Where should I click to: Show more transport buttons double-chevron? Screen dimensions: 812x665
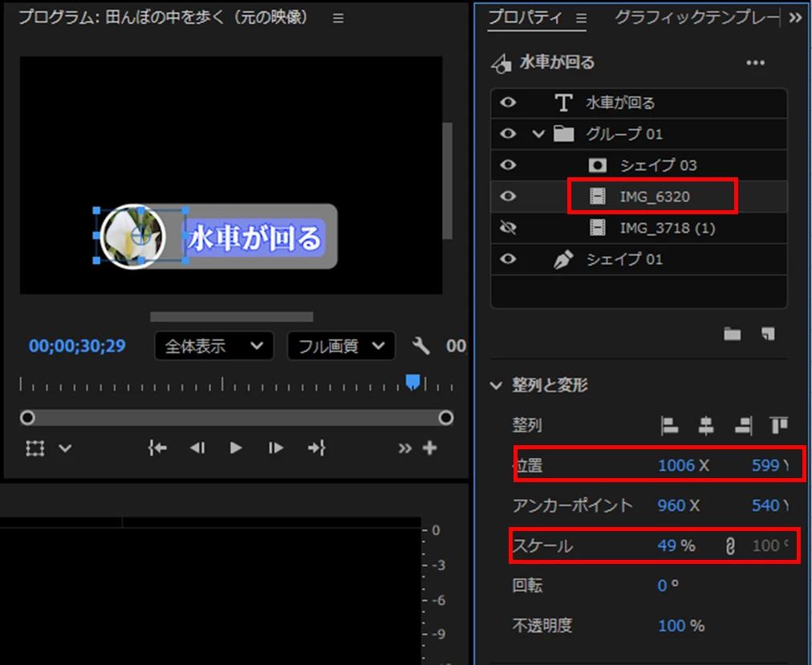point(404,448)
